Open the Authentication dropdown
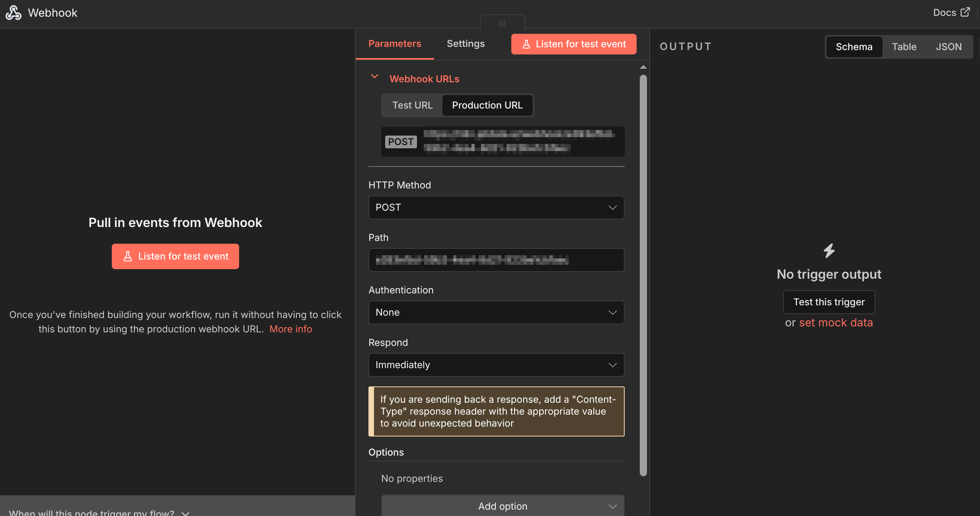980x516 pixels. click(496, 312)
